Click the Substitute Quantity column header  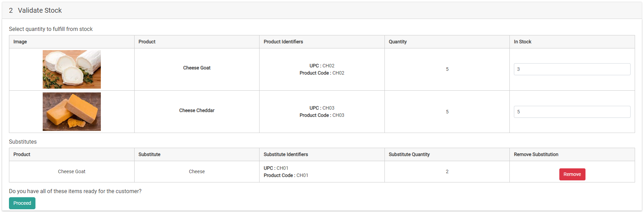[x=409, y=154]
